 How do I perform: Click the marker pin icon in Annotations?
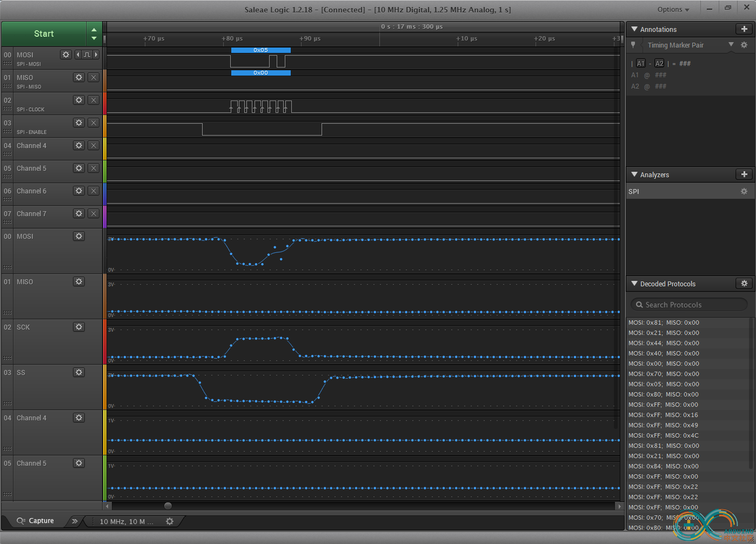[633, 45]
